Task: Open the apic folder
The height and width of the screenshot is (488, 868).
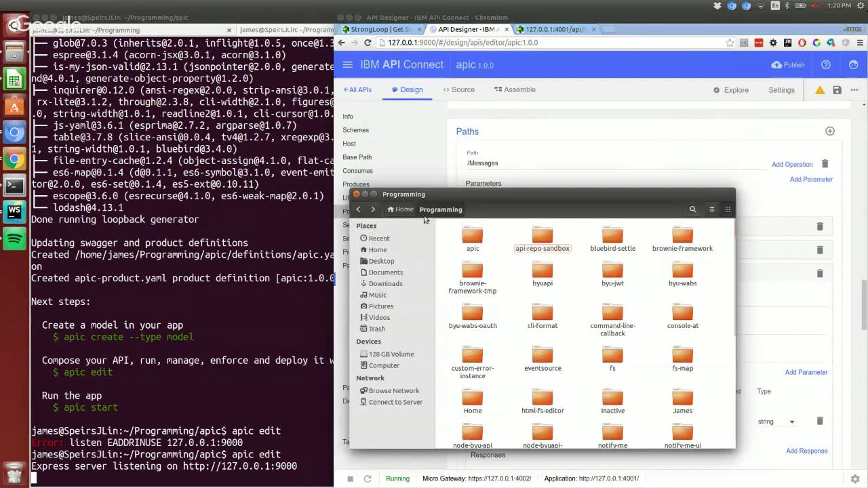Action: [473, 239]
